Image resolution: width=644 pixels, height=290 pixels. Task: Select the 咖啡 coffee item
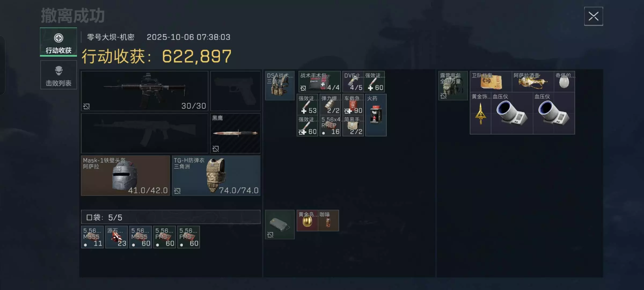point(328,221)
